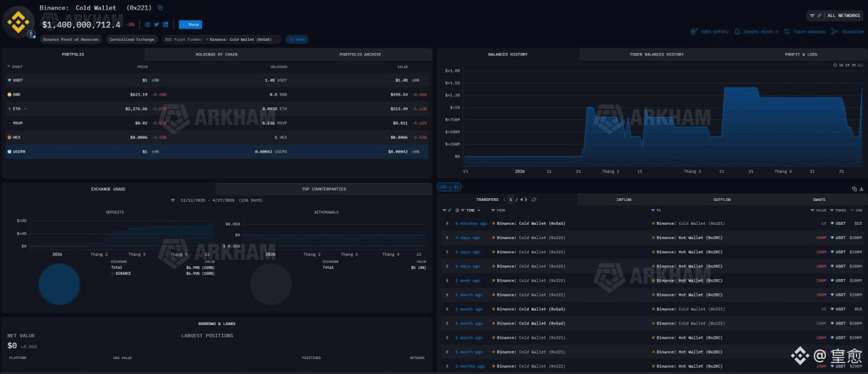Click the filter icon beside TO column

point(653,210)
